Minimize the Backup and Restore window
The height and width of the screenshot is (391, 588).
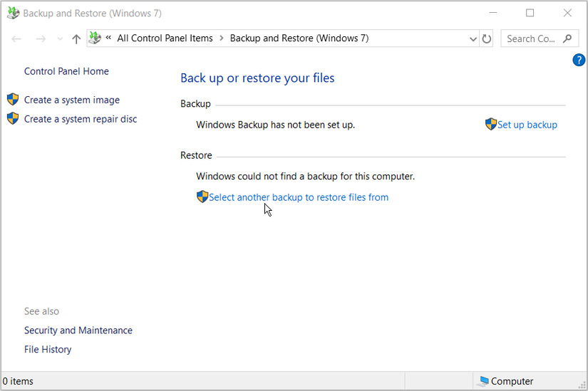point(493,13)
